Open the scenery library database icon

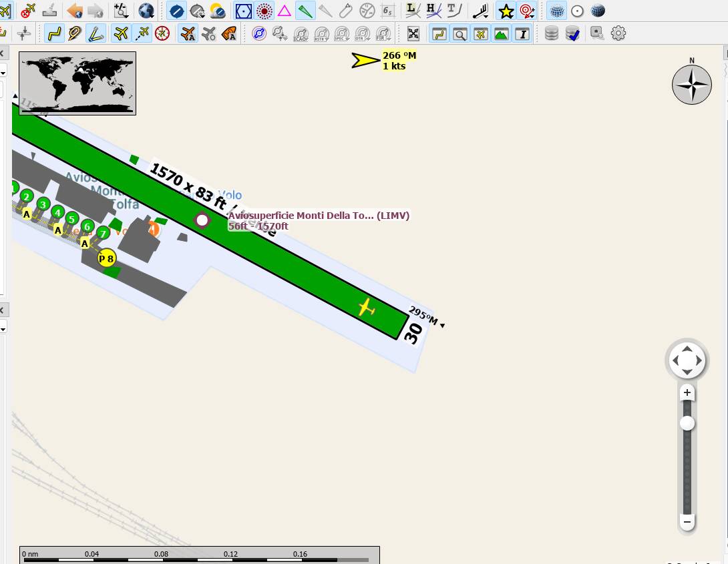coord(551,33)
